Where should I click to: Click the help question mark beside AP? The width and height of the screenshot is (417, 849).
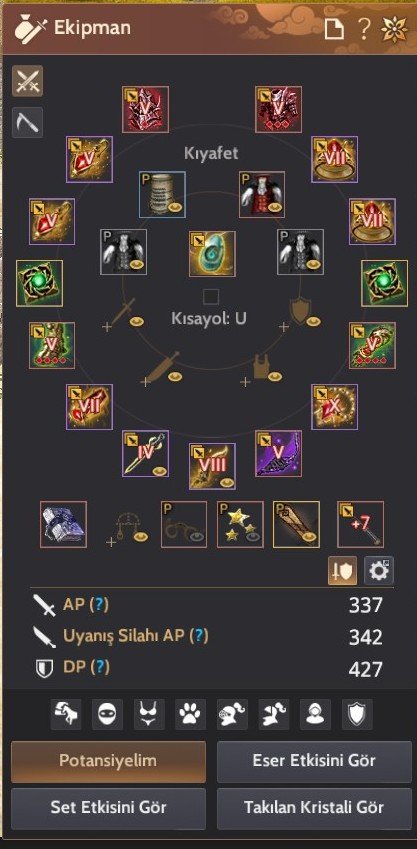(x=99, y=604)
